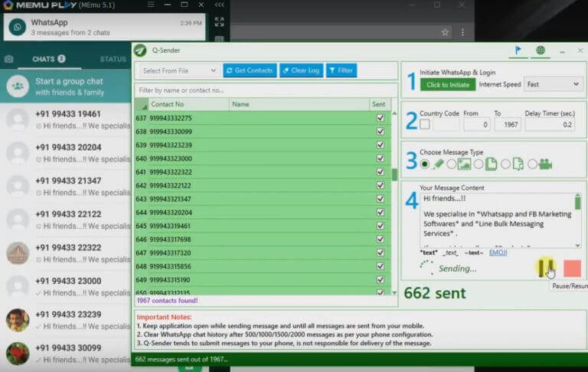
Task: Click the From range input field
Action: pos(476,125)
